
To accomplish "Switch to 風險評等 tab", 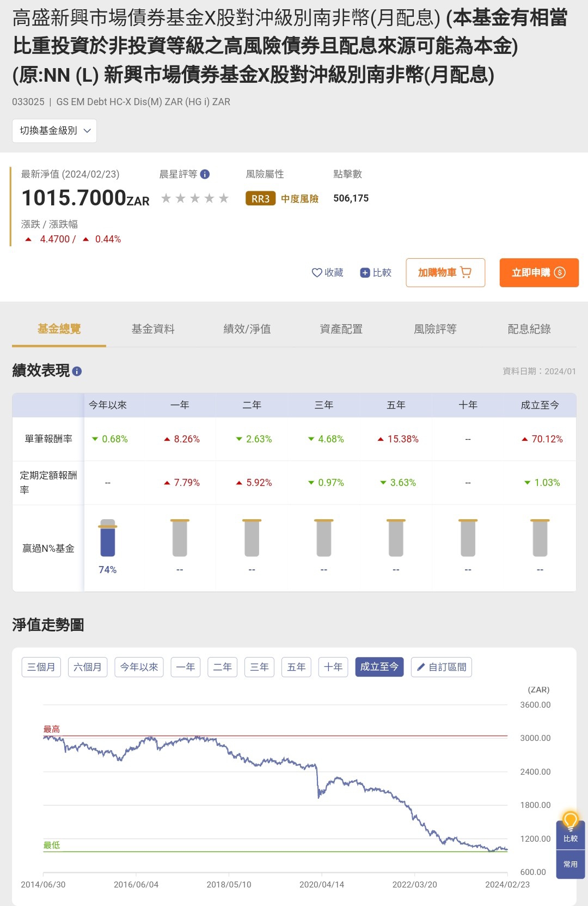I will [x=436, y=329].
